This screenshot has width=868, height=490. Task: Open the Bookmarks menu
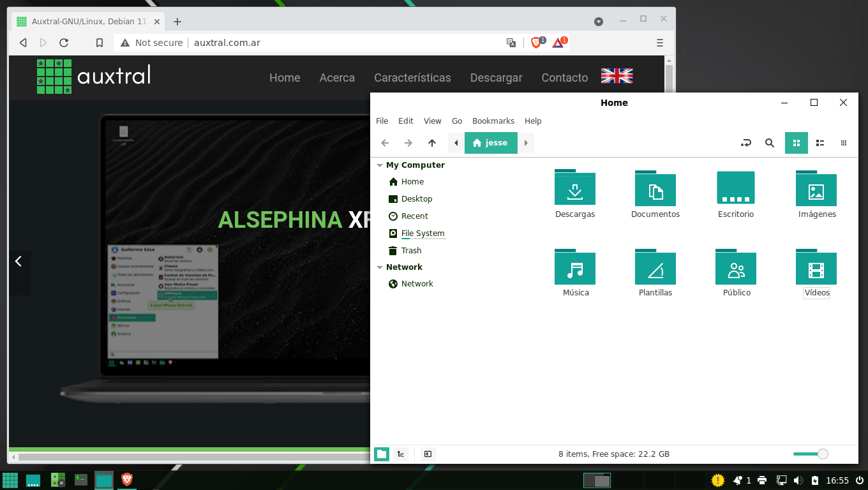[x=493, y=121]
